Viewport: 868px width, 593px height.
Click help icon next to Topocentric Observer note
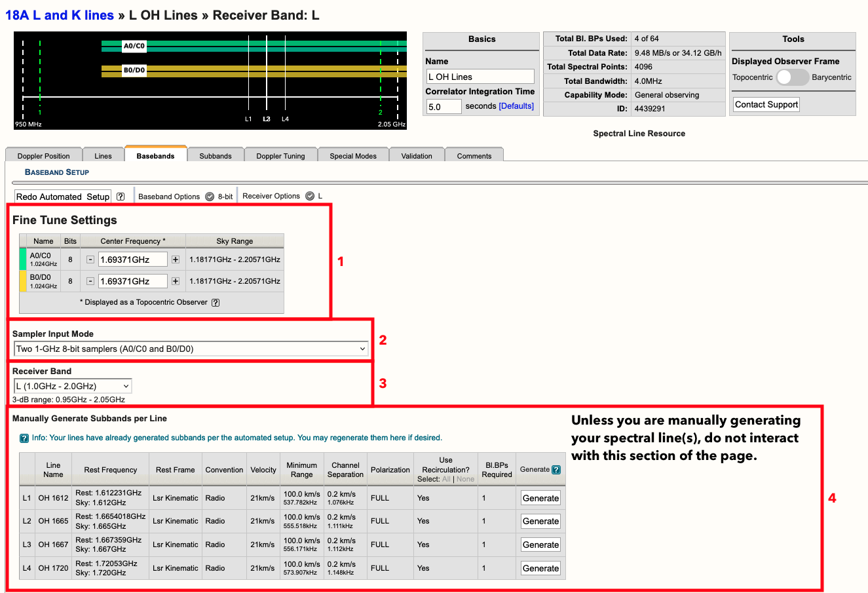[x=216, y=303]
